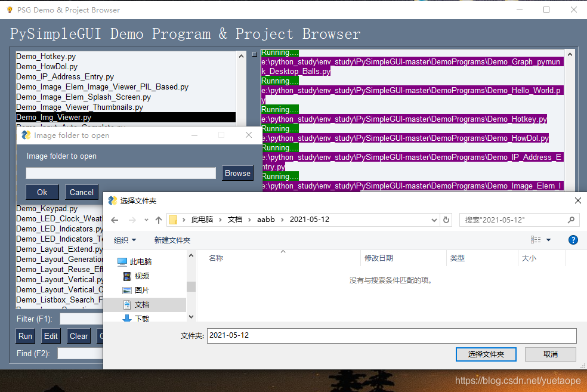Open the view options dropdown arrow
Screen dimensions: 587x392
point(548,240)
